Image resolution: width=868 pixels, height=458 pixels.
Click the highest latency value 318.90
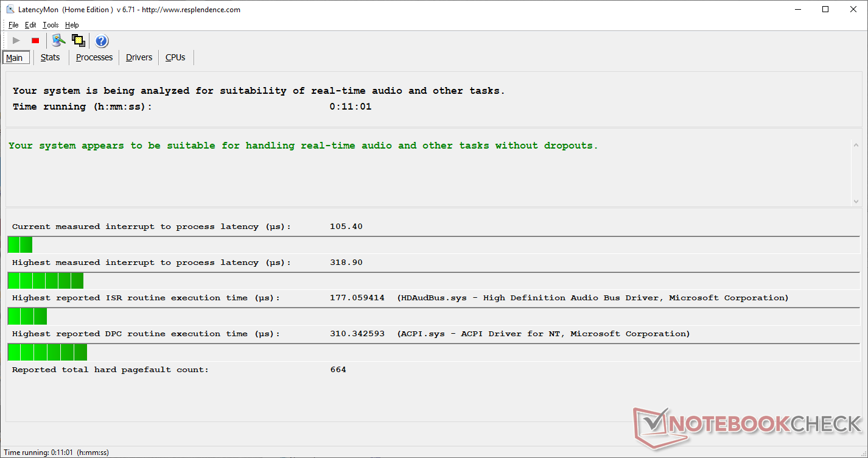(346, 262)
